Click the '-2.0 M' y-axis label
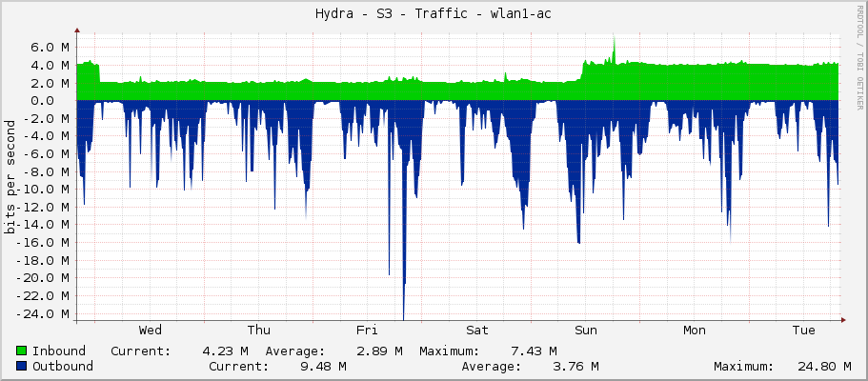This screenshot has height=381, width=868. pyautogui.click(x=47, y=118)
